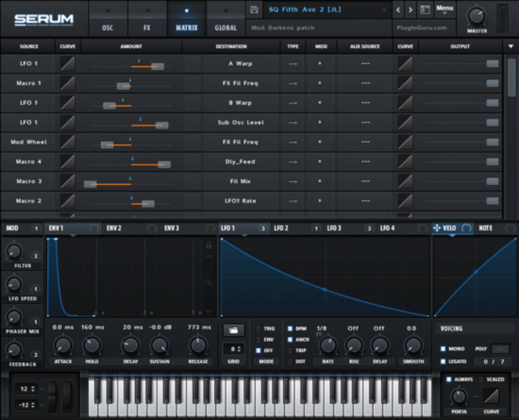The width and height of the screenshot is (519, 420).
Task: Click the mod wheel strip beside keyboard
Action: 66,396
